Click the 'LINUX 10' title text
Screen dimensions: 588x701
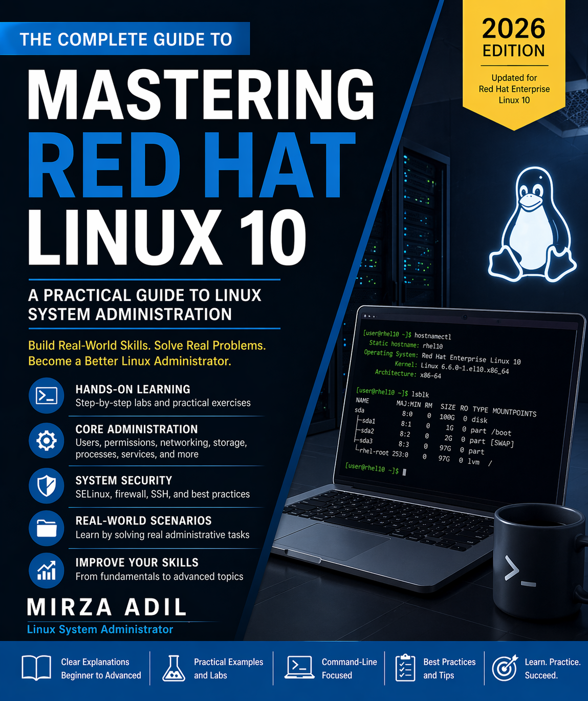[167, 238]
